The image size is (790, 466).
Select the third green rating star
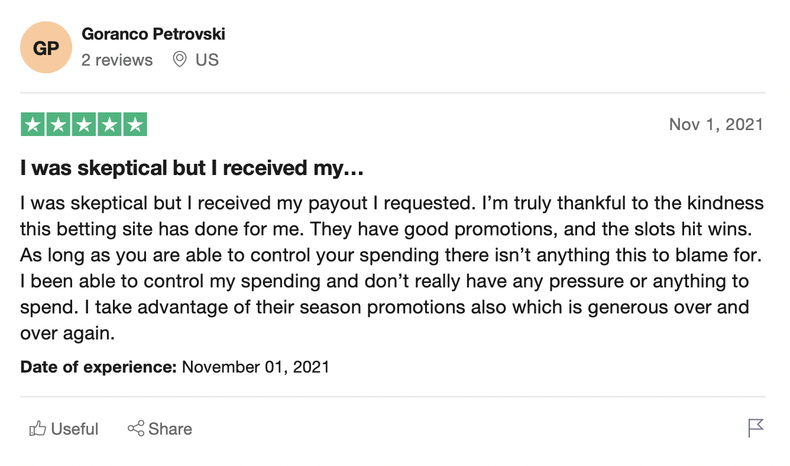pos(84,125)
